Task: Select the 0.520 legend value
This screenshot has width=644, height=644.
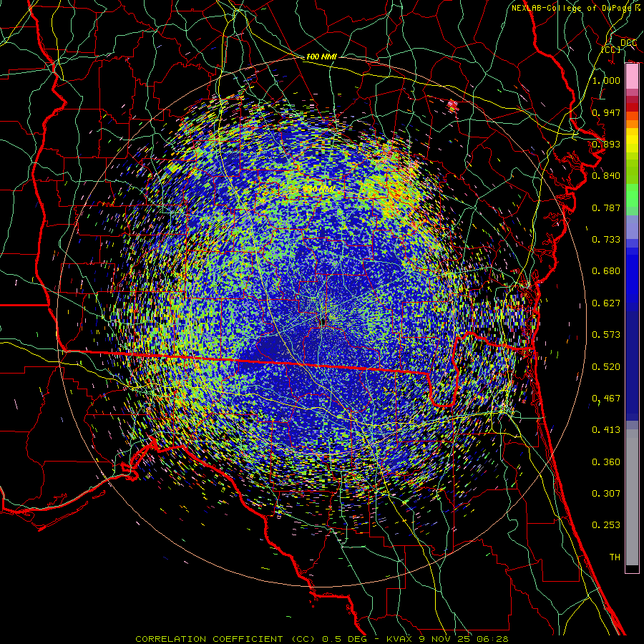Action: point(606,366)
